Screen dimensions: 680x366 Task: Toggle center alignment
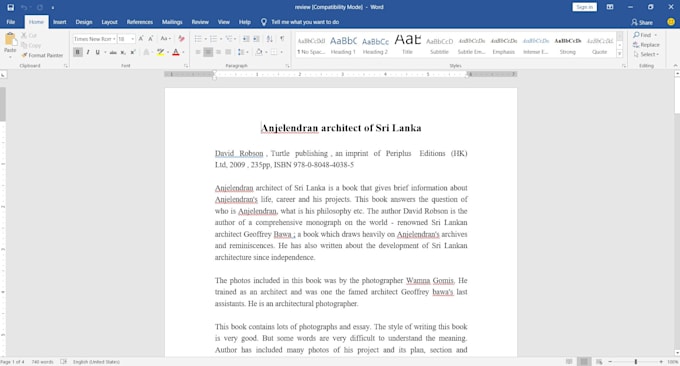tap(208, 52)
